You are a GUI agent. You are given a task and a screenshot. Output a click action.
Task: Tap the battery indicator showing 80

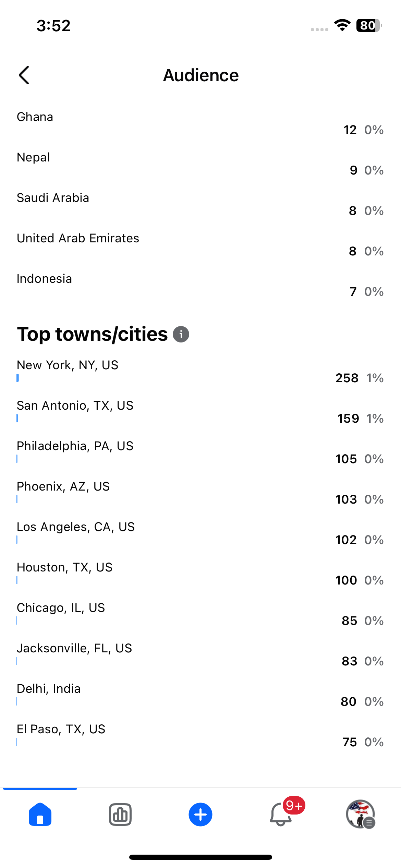[369, 25]
